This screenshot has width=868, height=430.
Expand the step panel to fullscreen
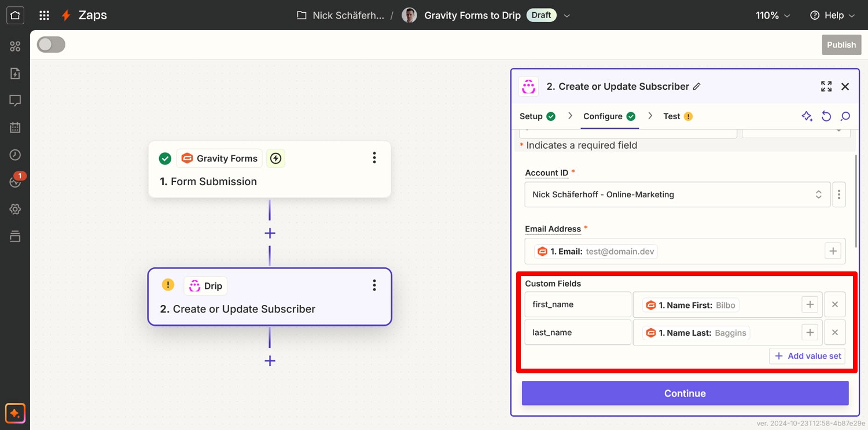pos(826,86)
